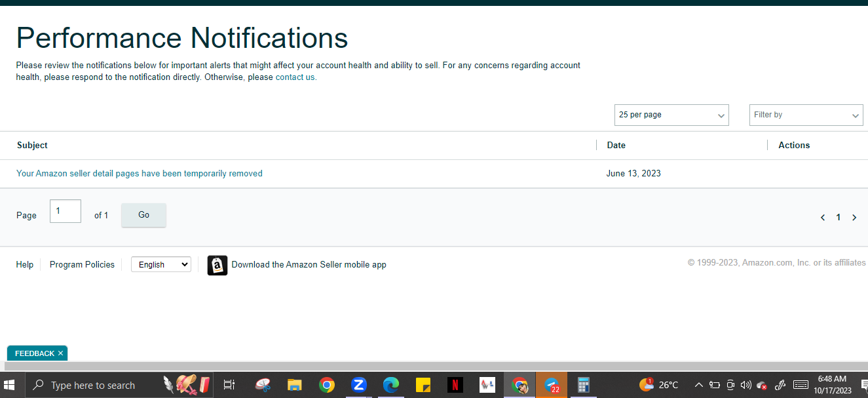Click the Subject column header
The height and width of the screenshot is (398, 868).
coord(32,146)
